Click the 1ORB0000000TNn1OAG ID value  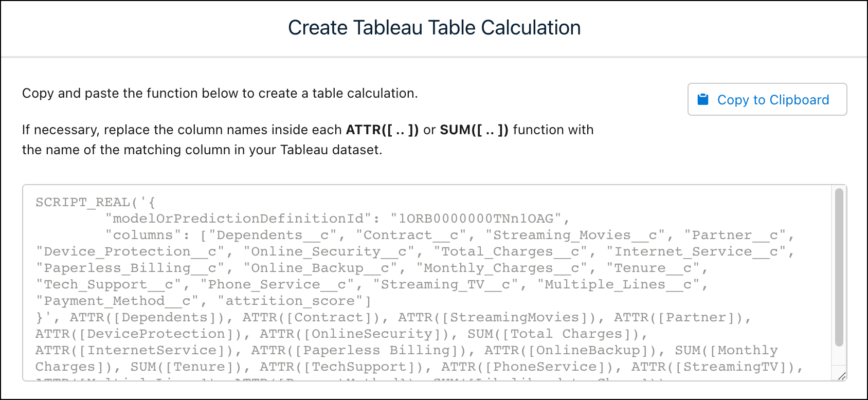[x=476, y=219]
